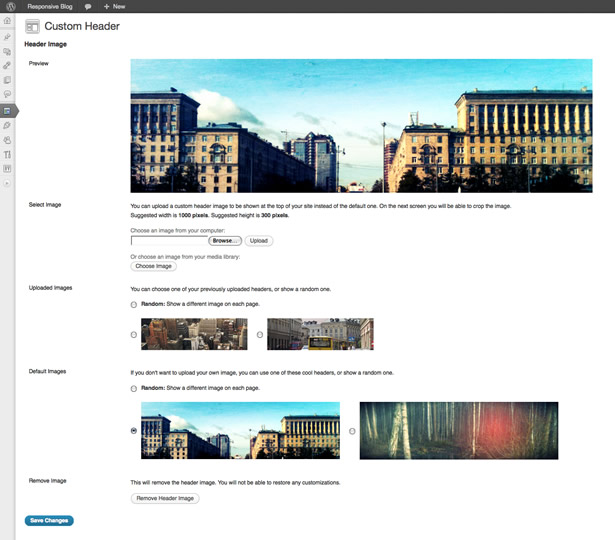Image resolution: width=615 pixels, height=540 pixels.
Task: Select Random option under Default Images
Action: (x=134, y=388)
